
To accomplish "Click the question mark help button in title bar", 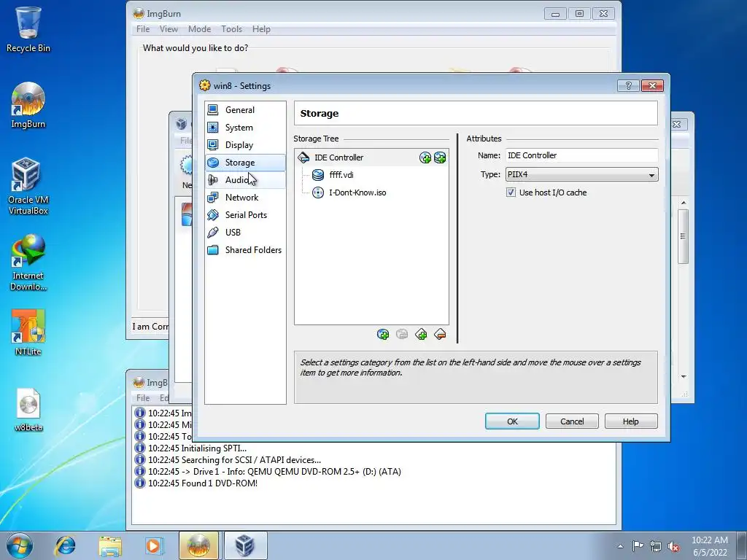I will (628, 86).
